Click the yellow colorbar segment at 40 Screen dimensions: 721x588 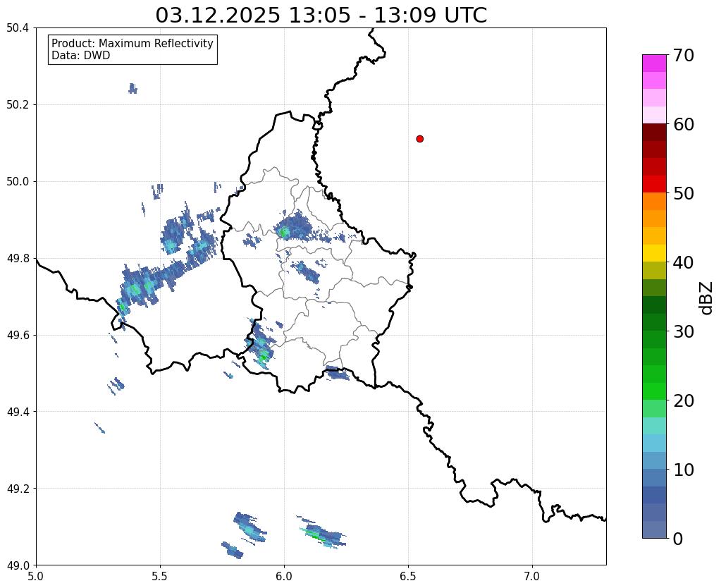(x=654, y=253)
